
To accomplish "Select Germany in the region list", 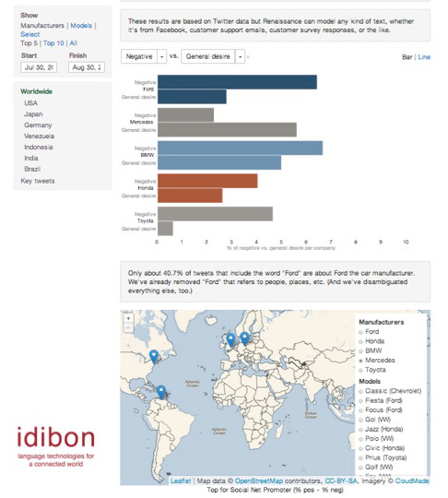I will click(38, 125).
